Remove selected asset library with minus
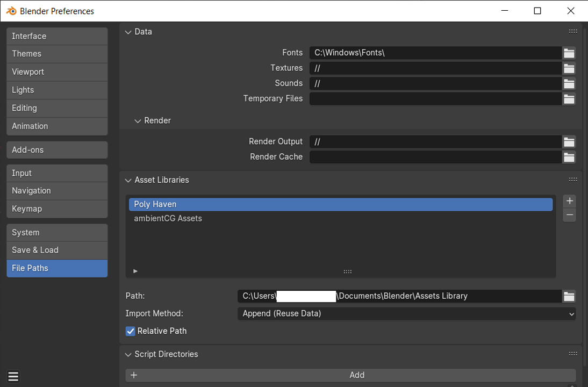 tap(569, 215)
